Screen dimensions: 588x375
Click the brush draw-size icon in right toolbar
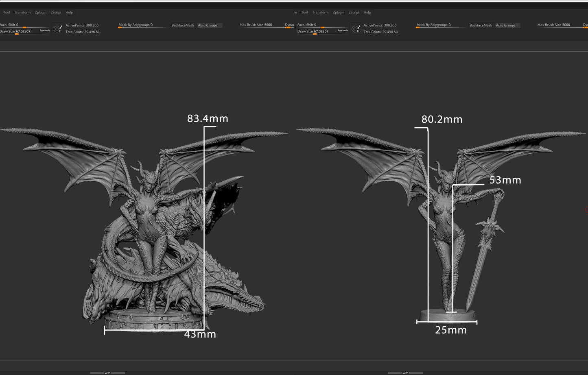coord(356,29)
